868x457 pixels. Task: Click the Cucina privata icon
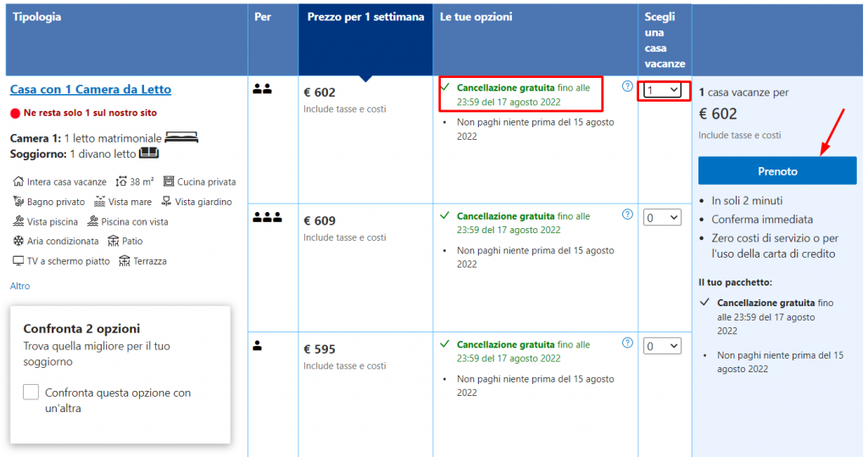click(x=169, y=181)
